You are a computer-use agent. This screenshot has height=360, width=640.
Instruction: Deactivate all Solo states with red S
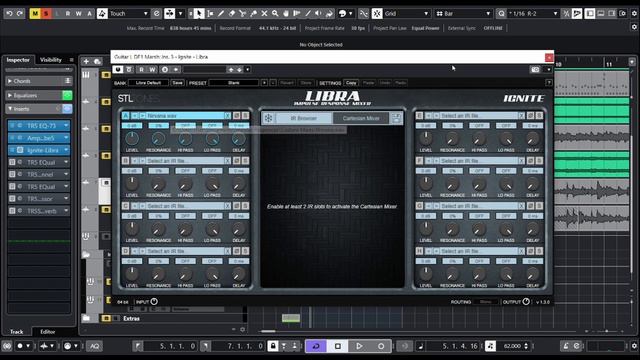point(46,13)
